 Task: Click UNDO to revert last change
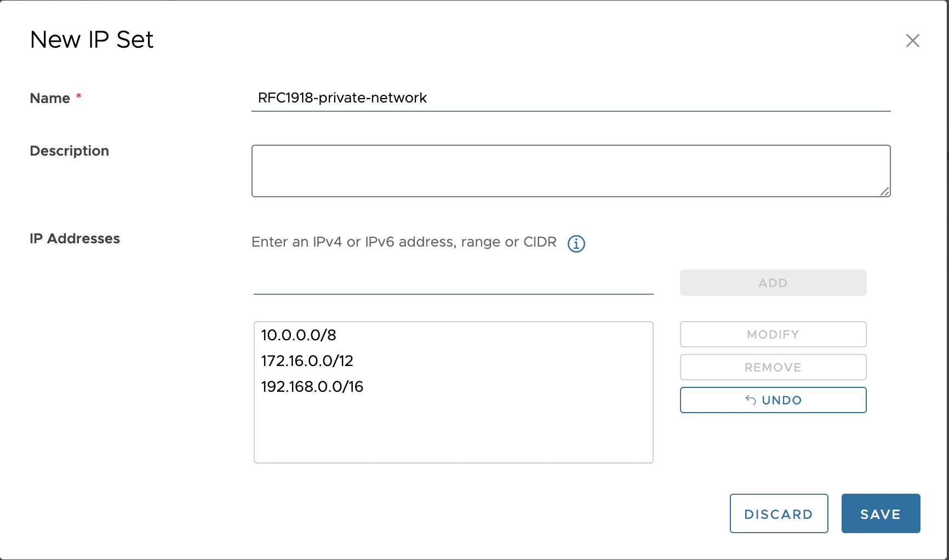773,400
